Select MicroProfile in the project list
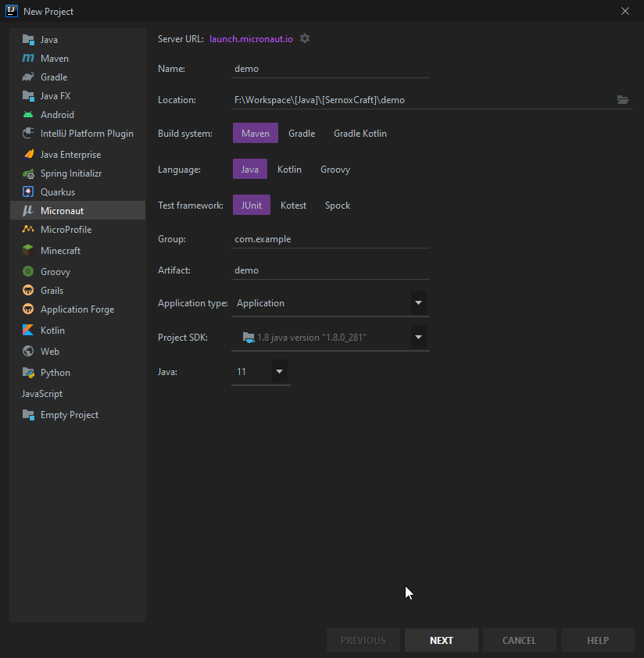This screenshot has height=658, width=644. coord(66,230)
